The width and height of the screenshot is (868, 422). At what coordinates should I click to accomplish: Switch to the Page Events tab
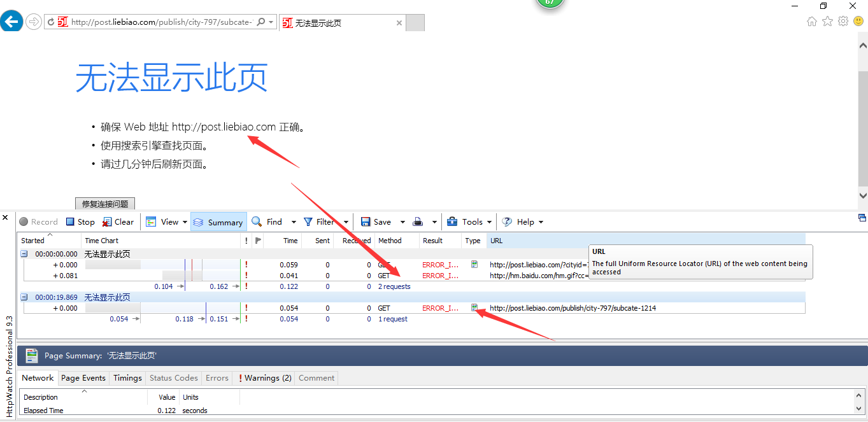click(x=83, y=378)
